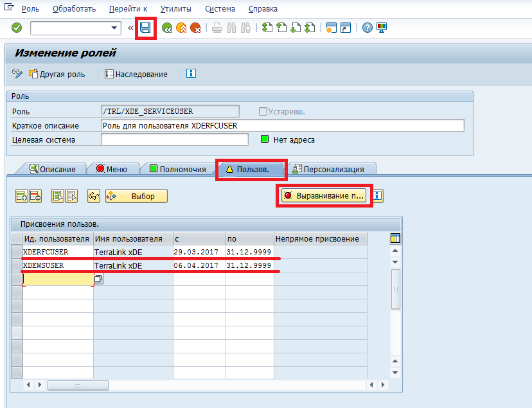Toggle the Устаревш. checkbox

263,111
